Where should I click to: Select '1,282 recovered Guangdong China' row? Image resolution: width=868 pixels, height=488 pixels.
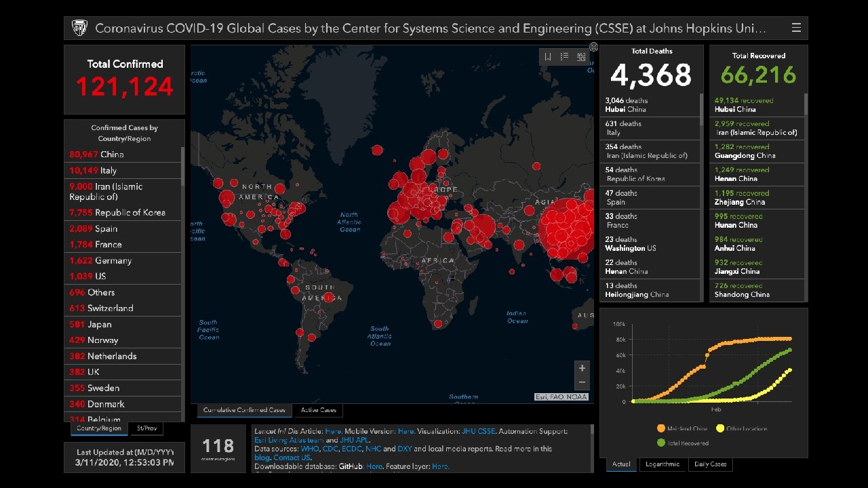coord(757,151)
